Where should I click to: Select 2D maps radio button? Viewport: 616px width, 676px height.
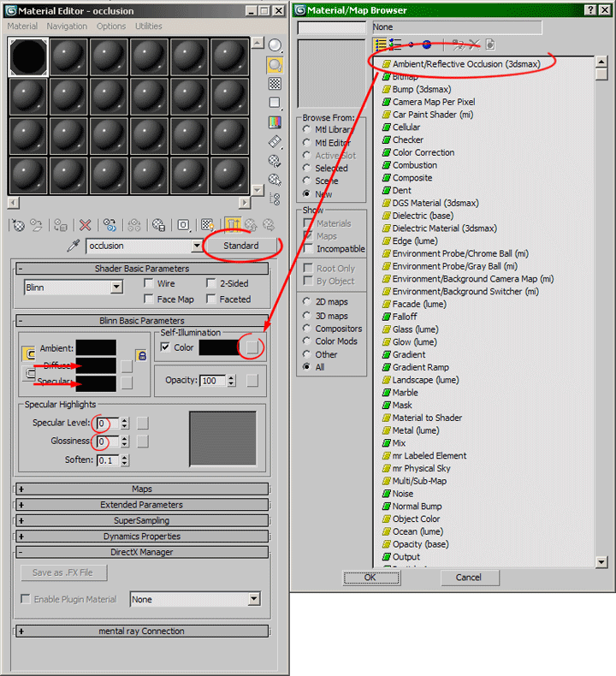pyautogui.click(x=306, y=301)
